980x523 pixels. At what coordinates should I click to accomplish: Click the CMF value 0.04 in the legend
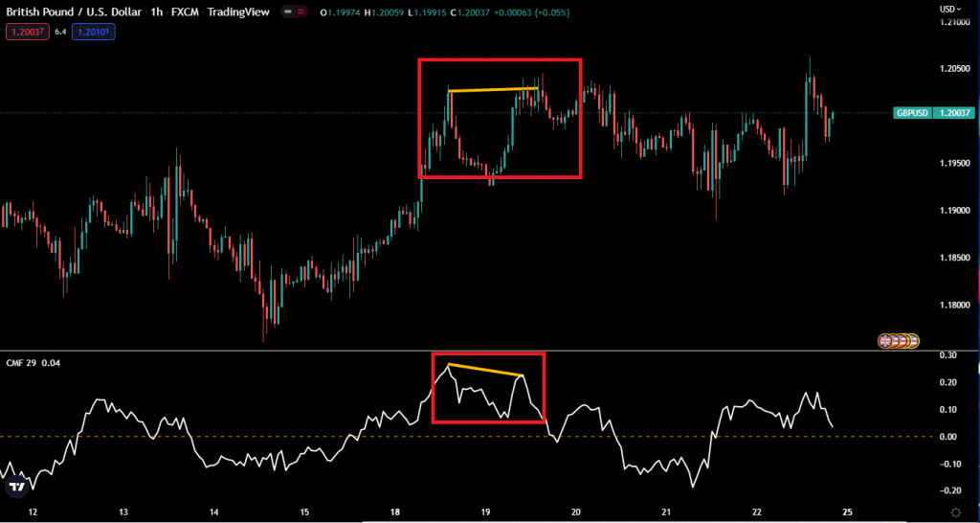(50, 363)
